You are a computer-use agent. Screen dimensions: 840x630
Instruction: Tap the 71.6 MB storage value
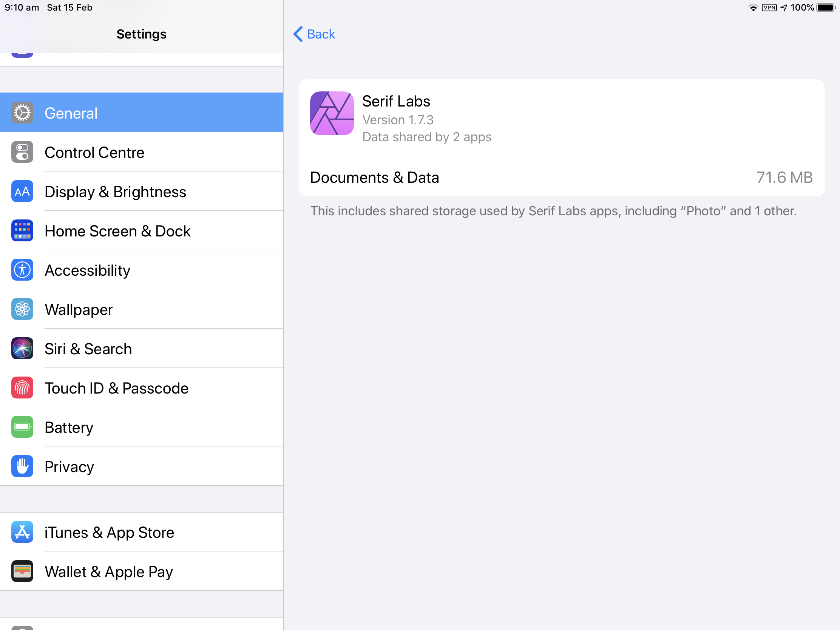point(784,178)
